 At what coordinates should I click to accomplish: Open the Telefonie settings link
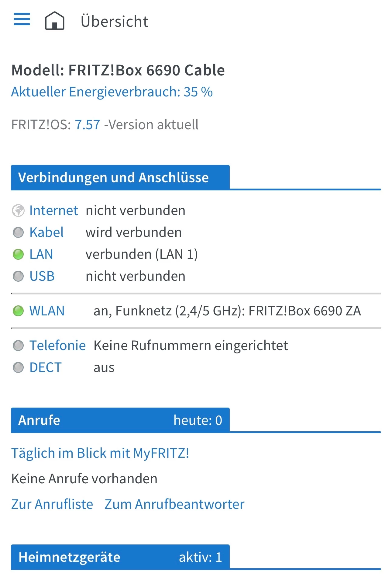57,346
